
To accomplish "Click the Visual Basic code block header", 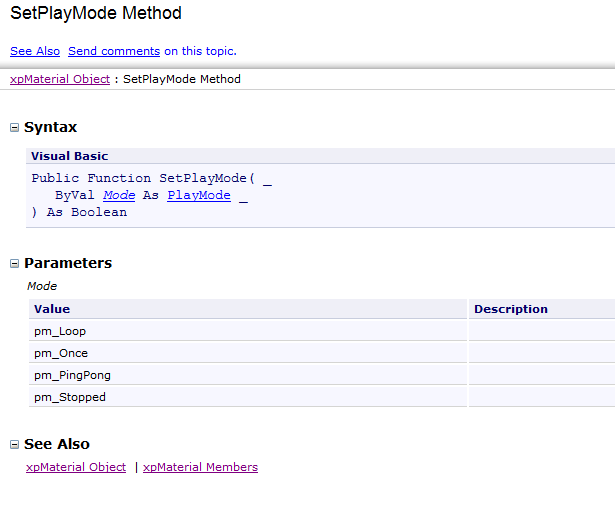I will point(70,156).
